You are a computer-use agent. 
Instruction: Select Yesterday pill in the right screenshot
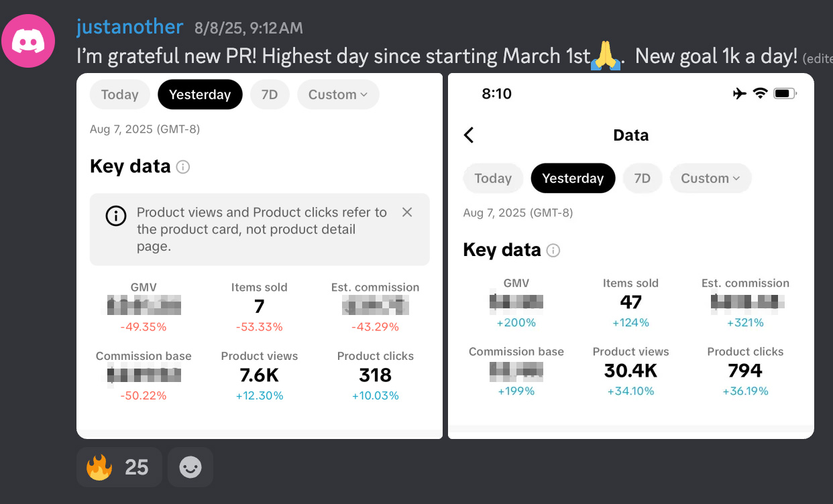point(573,178)
